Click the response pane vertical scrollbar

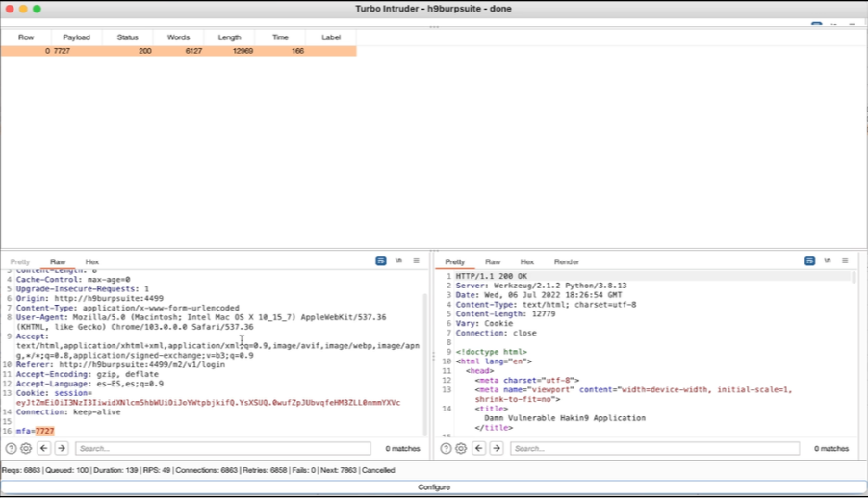(x=855, y=278)
